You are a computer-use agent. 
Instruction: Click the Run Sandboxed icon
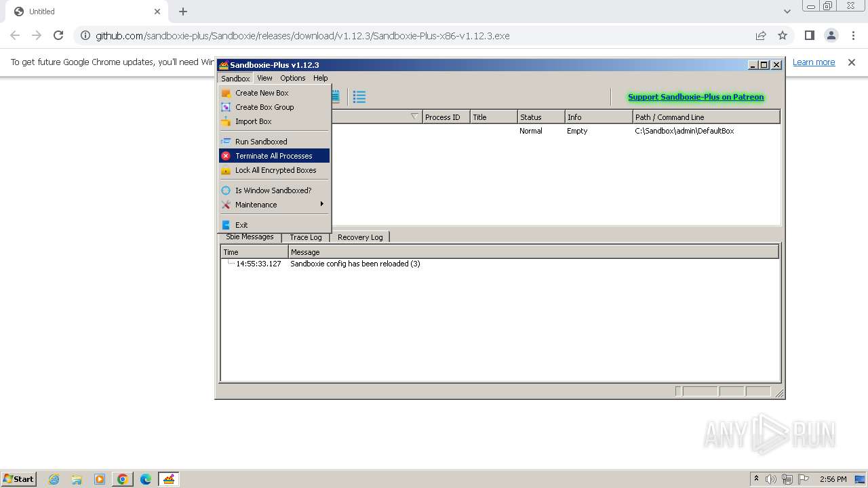(226, 142)
